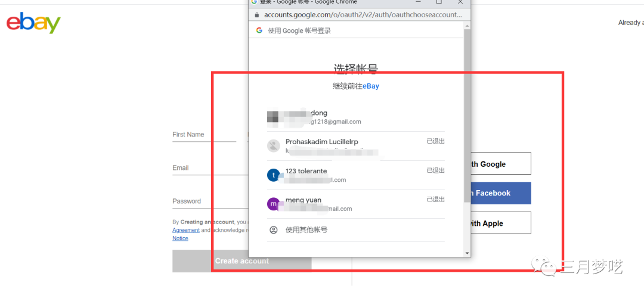Continue with Apple button on eBay
Image resolution: width=644 pixels, height=295 pixels.
(501, 223)
